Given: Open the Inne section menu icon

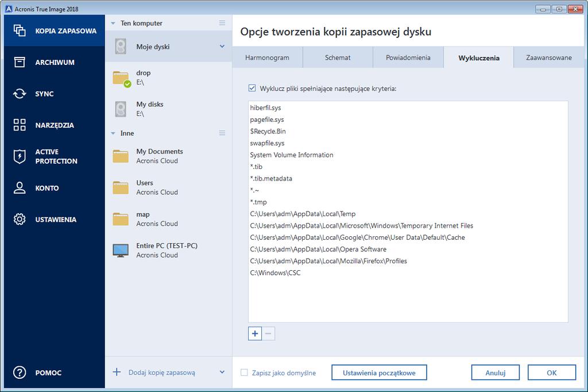Looking at the screenshot, I should 222,133.
